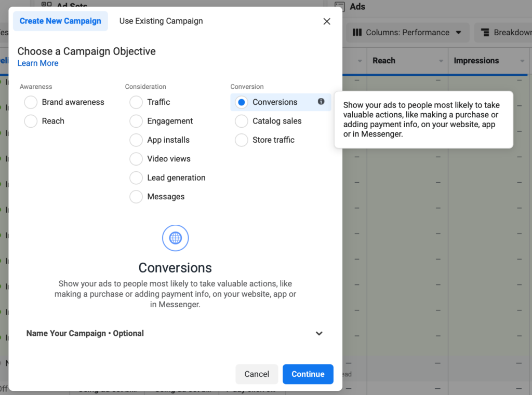Dismiss the dialog with the X icon

(326, 21)
